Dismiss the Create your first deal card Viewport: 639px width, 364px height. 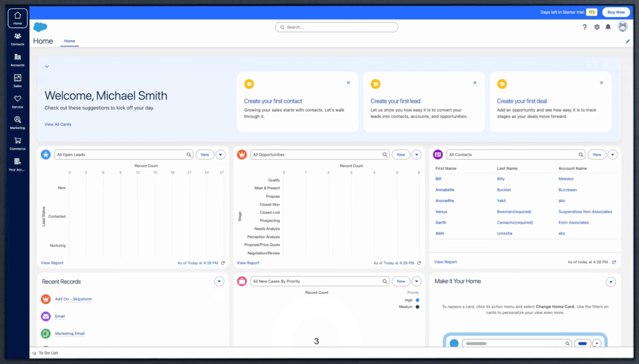(x=601, y=83)
